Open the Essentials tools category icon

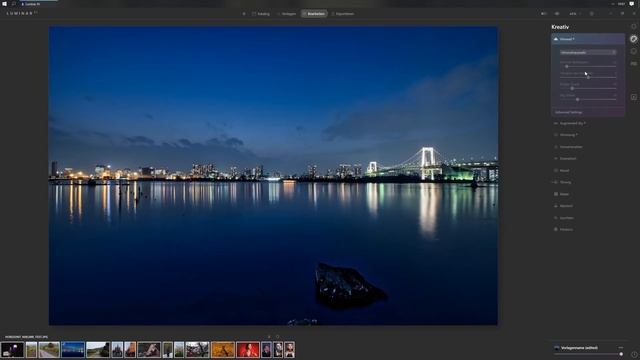coord(633,27)
